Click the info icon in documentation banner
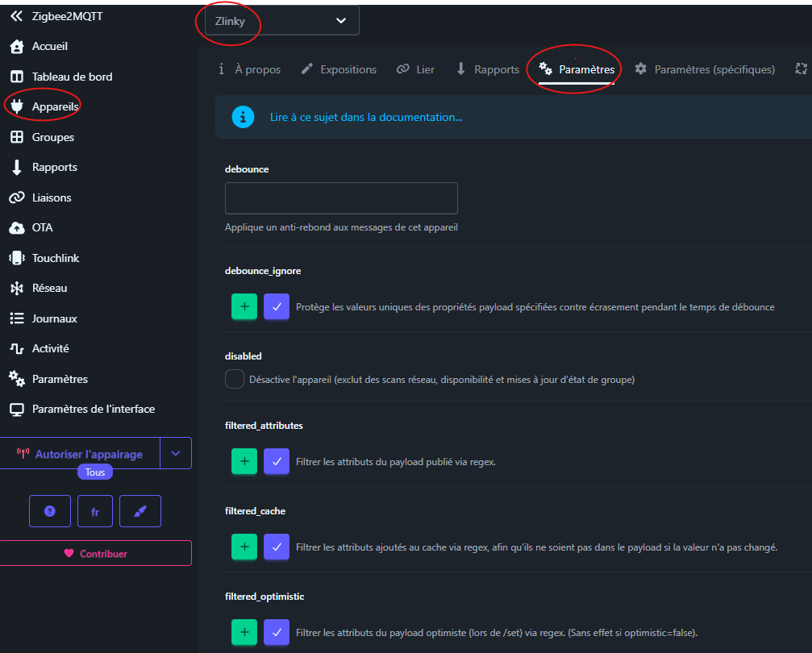This screenshot has height=653, width=812. (243, 117)
